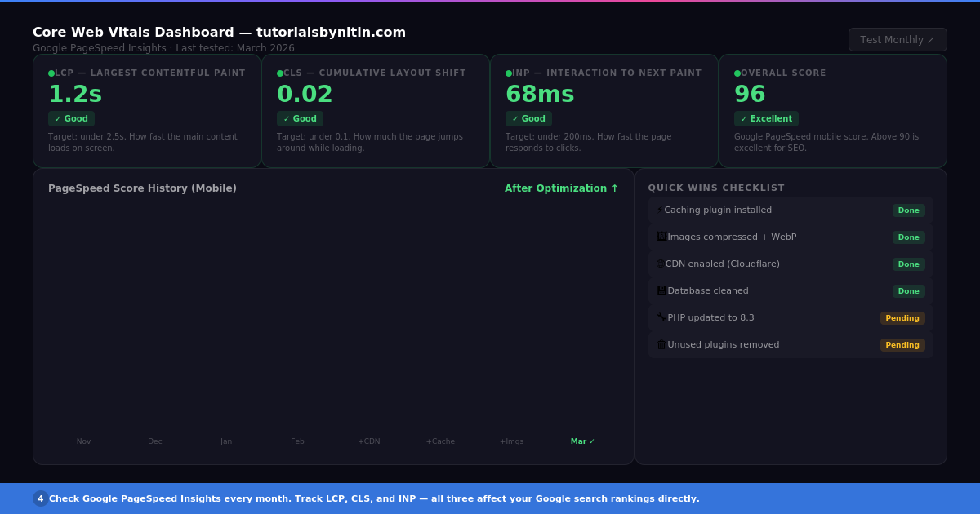The width and height of the screenshot is (980, 514).
Task: Click the Excellent badge under 96
Action: coord(766,118)
